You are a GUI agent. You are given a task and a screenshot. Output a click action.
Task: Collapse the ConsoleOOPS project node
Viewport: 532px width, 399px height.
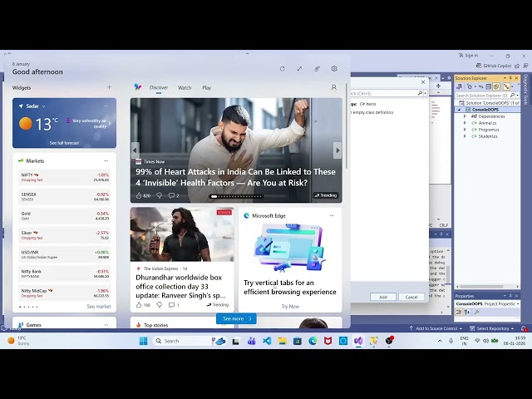[460, 110]
